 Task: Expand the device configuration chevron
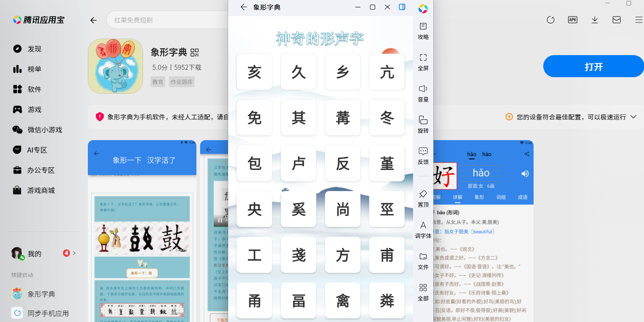(633, 117)
